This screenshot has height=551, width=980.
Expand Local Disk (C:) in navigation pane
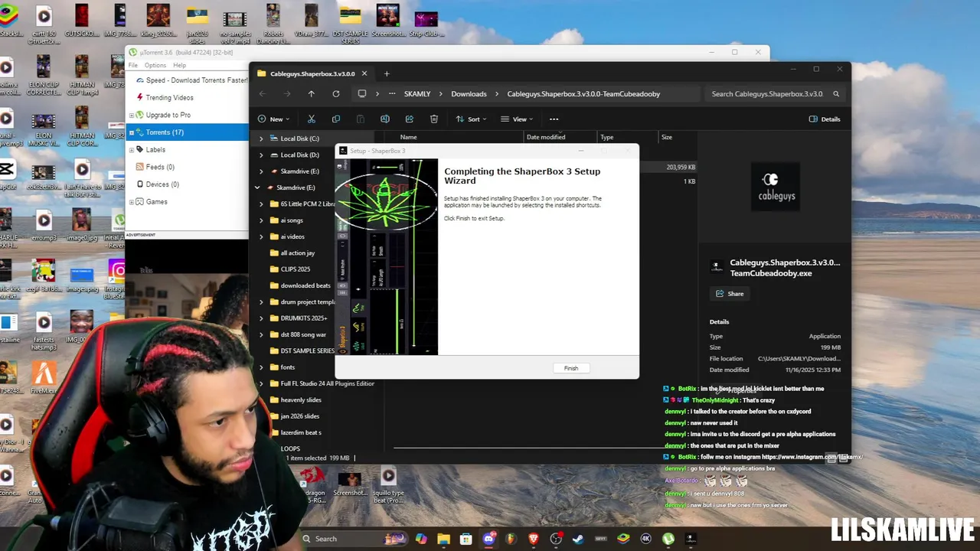pos(261,139)
